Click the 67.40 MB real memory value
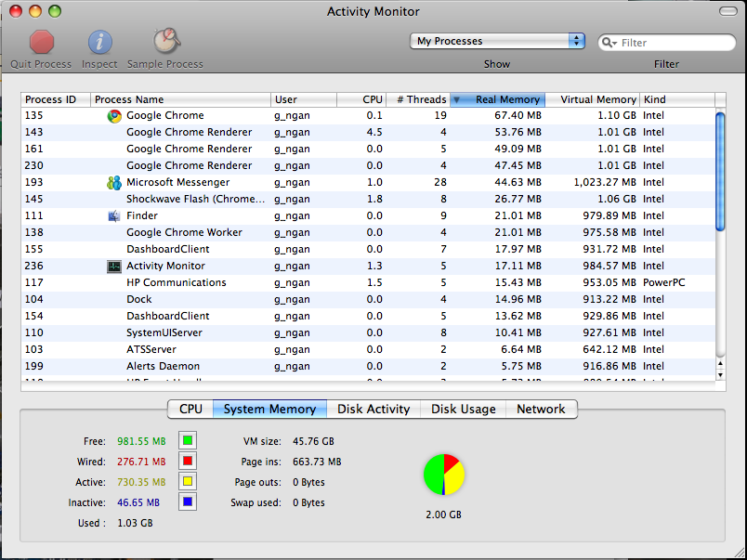 (518, 116)
